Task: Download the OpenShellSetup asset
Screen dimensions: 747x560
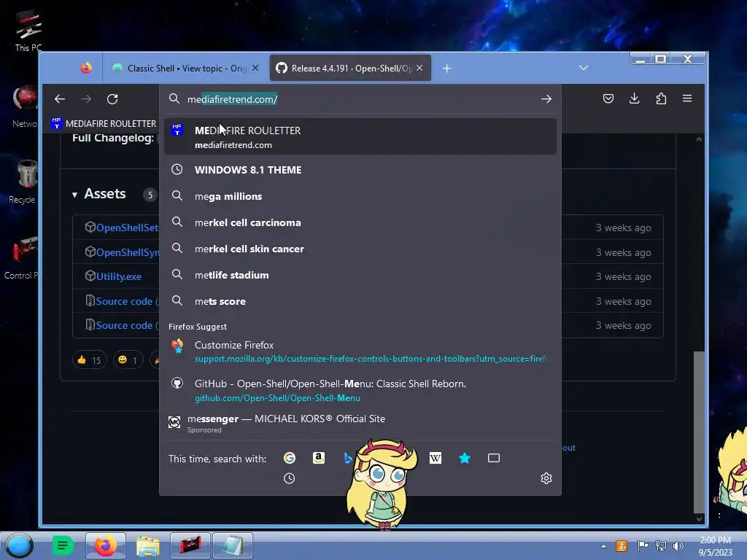Action: click(128, 227)
